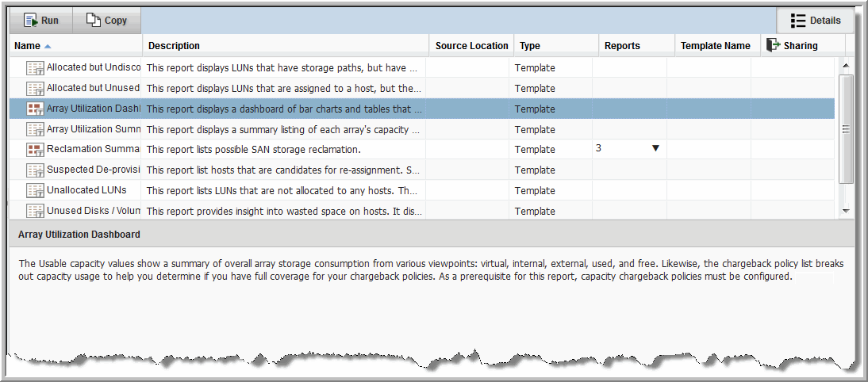Image resolution: width=868 pixels, height=382 pixels.
Task: Click the Array Utilization Dashboard row icon
Action: tap(35, 109)
